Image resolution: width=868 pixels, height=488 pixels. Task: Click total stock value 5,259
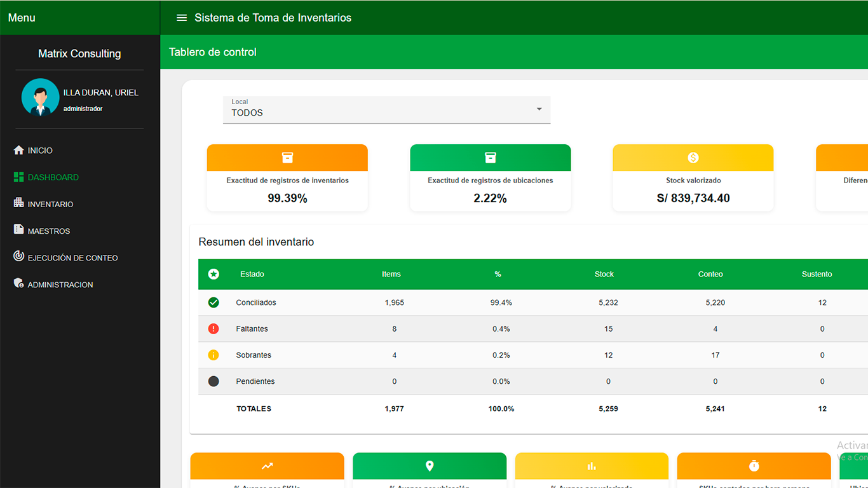tap(608, 409)
